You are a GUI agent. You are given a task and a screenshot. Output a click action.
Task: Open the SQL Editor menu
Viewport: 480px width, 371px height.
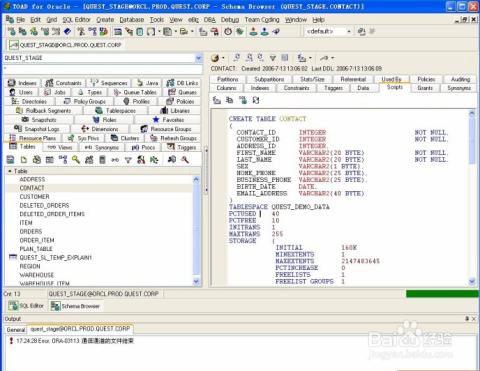(x=76, y=20)
